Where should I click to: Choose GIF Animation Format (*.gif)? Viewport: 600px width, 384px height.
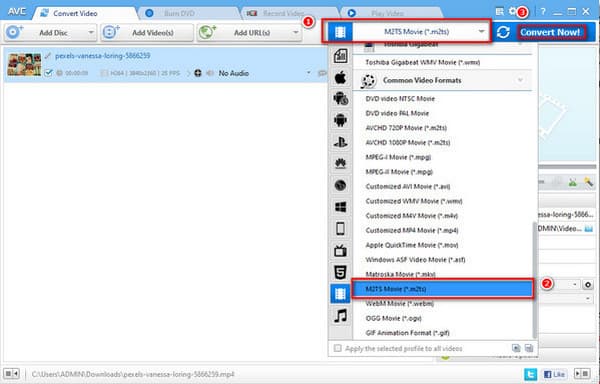[407, 333]
